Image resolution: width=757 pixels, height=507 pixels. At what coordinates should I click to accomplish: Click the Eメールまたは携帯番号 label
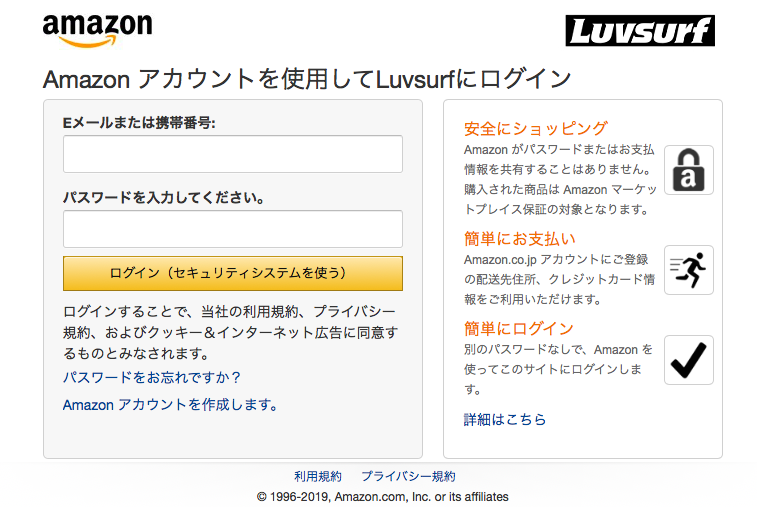(x=139, y=123)
